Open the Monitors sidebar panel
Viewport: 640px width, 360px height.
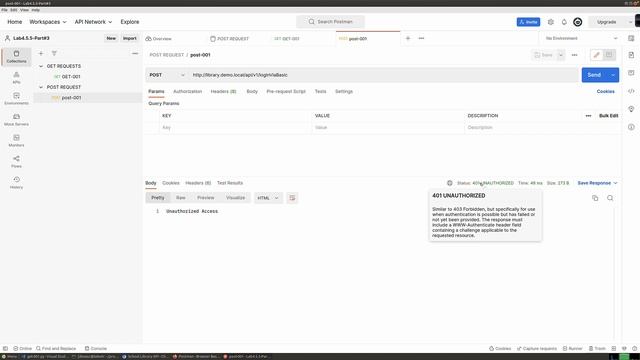point(16,140)
